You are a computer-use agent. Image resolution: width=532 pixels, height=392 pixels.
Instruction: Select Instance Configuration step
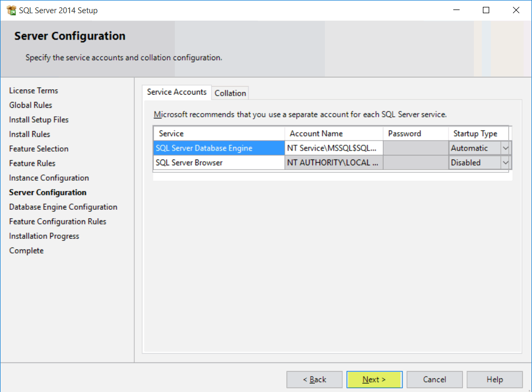click(49, 178)
